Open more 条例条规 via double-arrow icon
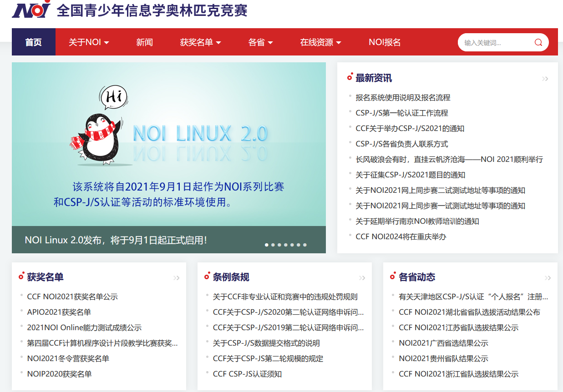The width and height of the screenshot is (563, 392). click(x=362, y=278)
